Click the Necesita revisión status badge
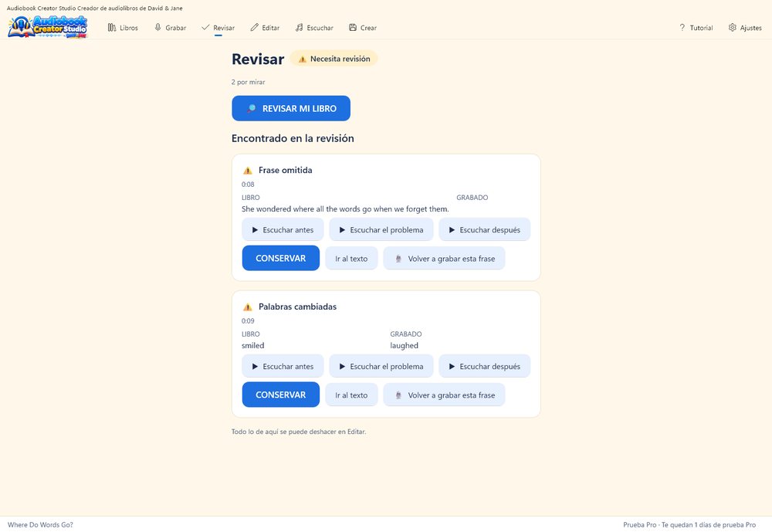 pos(334,59)
